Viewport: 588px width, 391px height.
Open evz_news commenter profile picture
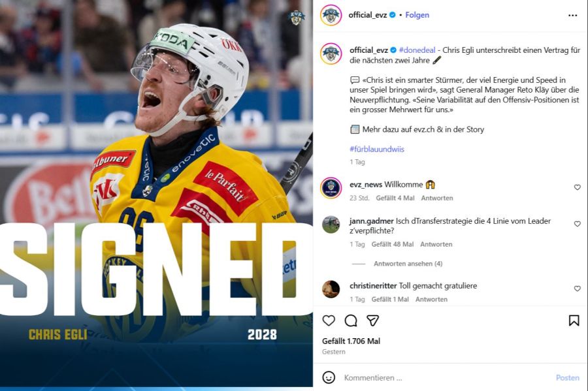(331, 187)
